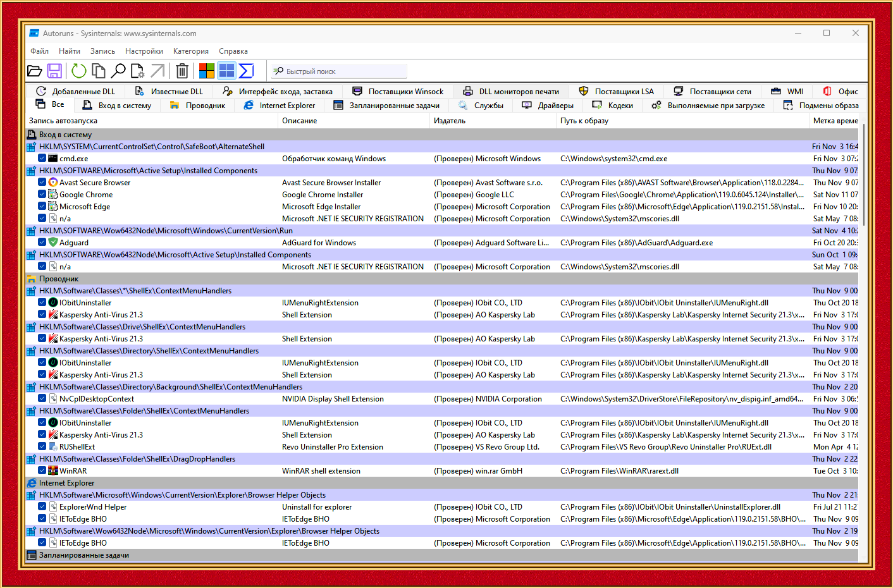Viewport: 893px width, 588px height.
Task: Switch to the Проводник tab
Action: coord(197,106)
